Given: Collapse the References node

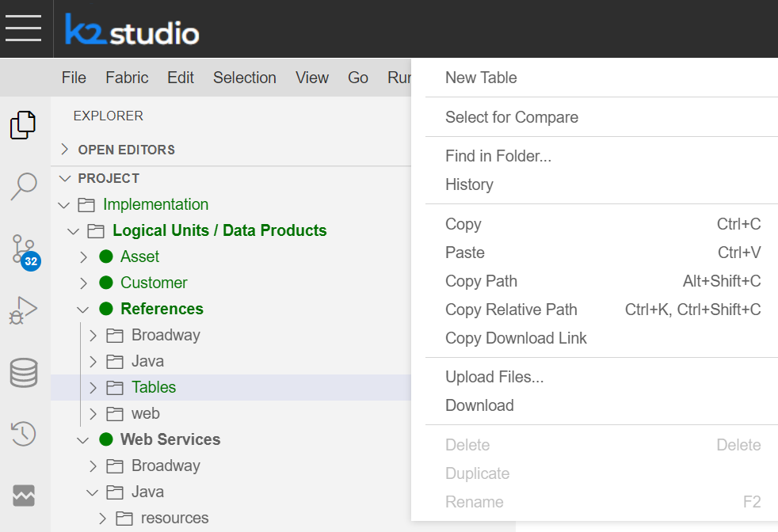Looking at the screenshot, I should coord(84,310).
